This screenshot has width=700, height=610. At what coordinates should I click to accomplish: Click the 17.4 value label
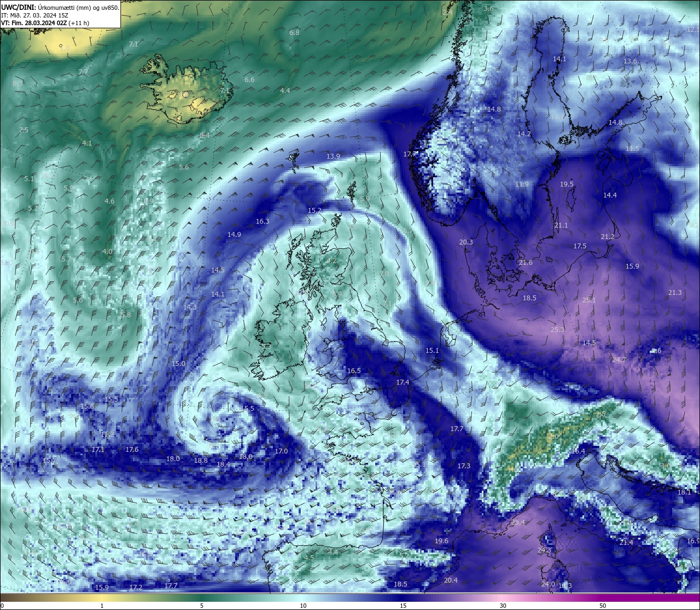click(x=402, y=382)
